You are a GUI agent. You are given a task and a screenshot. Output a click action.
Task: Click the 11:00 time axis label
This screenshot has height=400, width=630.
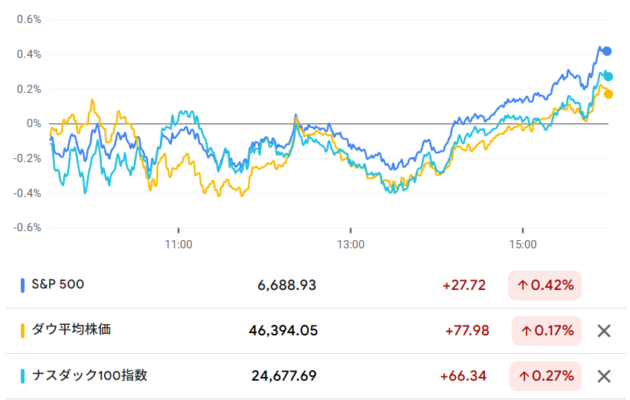(x=178, y=243)
